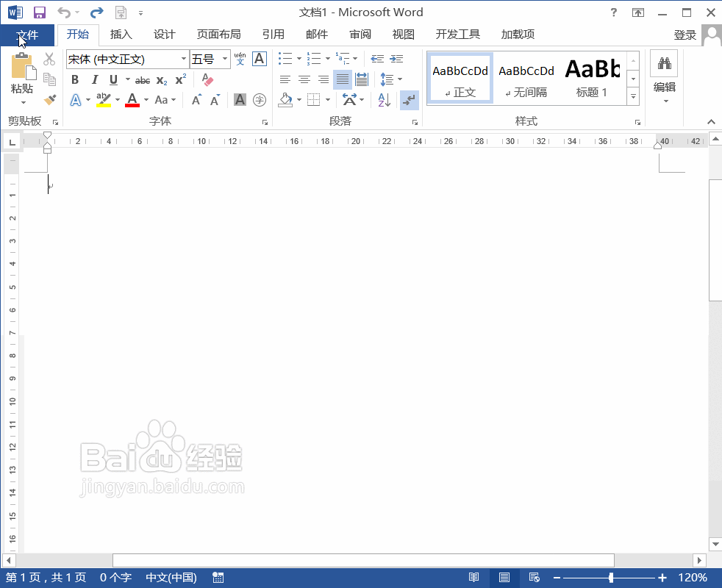Toggle strikethrough formatting

(143, 81)
